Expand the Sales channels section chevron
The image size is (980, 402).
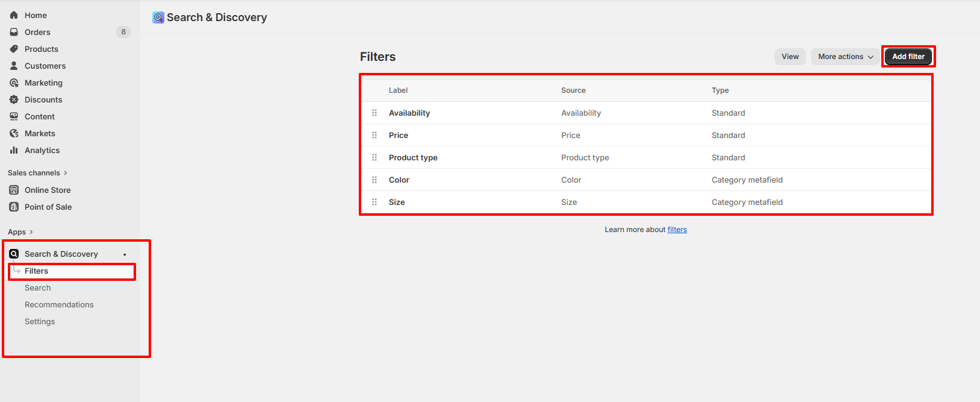(x=66, y=173)
